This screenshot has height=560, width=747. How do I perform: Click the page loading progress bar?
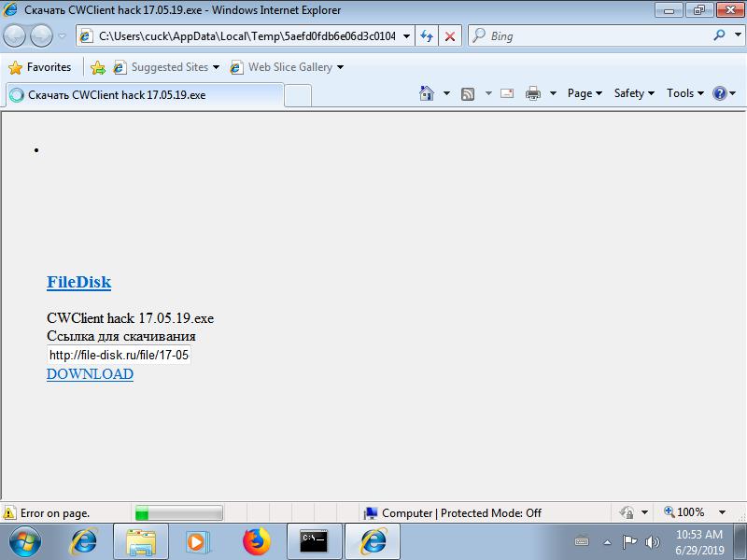(x=179, y=512)
